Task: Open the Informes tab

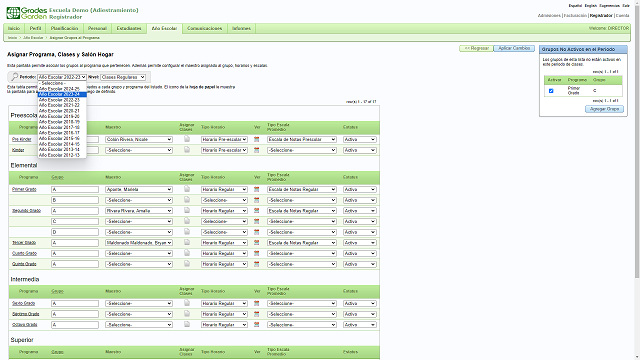Action: tap(241, 29)
